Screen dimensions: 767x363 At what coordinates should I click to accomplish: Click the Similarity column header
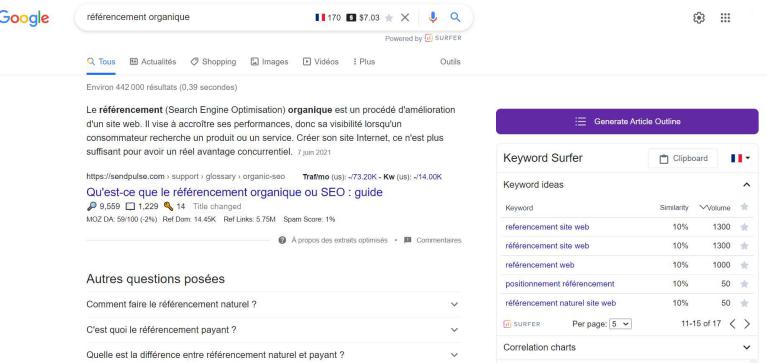pos(674,208)
